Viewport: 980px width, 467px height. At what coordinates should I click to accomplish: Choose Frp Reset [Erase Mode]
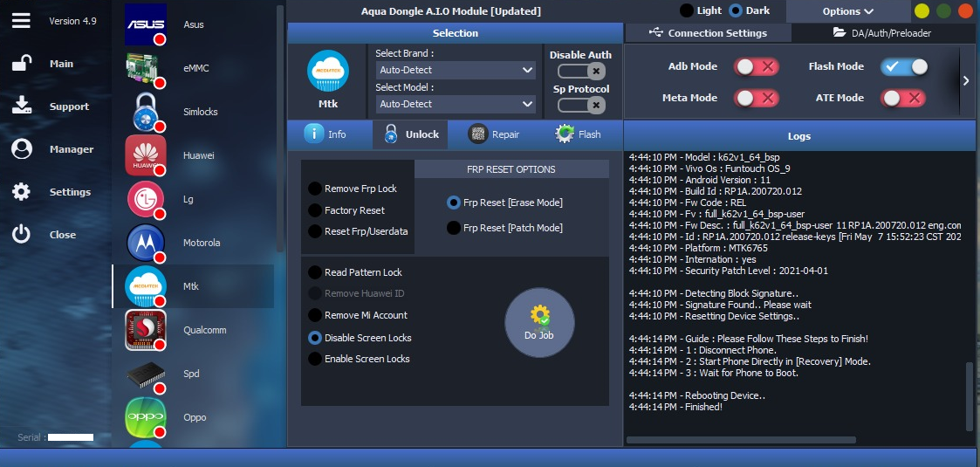(454, 203)
